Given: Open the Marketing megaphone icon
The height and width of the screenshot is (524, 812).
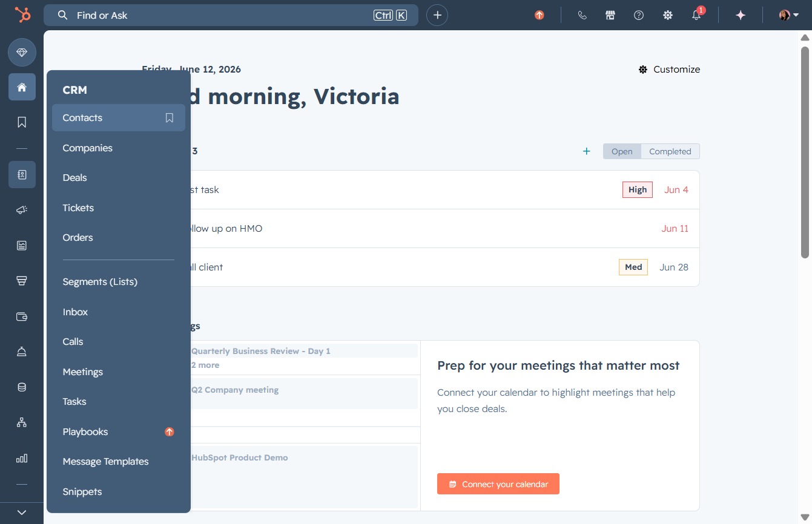Looking at the screenshot, I should pos(22,210).
